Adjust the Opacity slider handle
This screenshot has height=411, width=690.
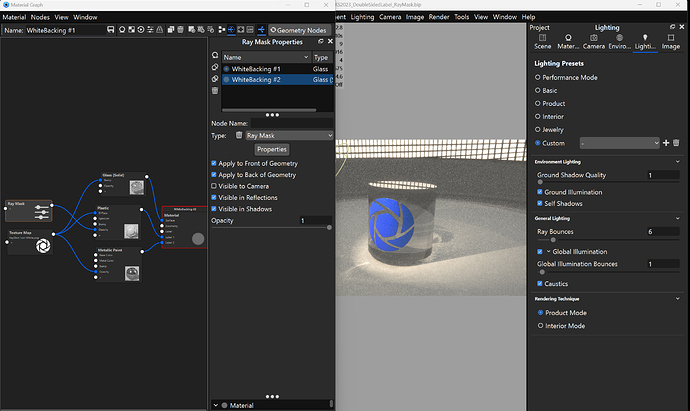[329, 228]
